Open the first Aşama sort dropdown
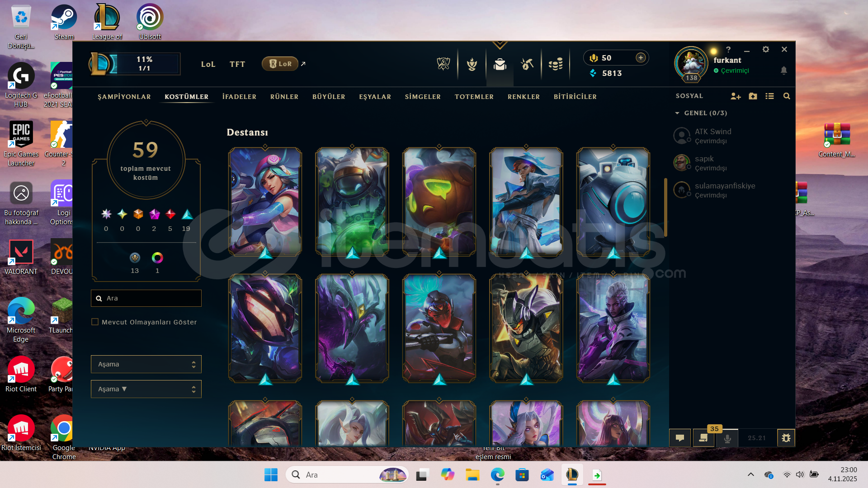Image resolution: width=868 pixels, height=488 pixels. pyautogui.click(x=146, y=364)
